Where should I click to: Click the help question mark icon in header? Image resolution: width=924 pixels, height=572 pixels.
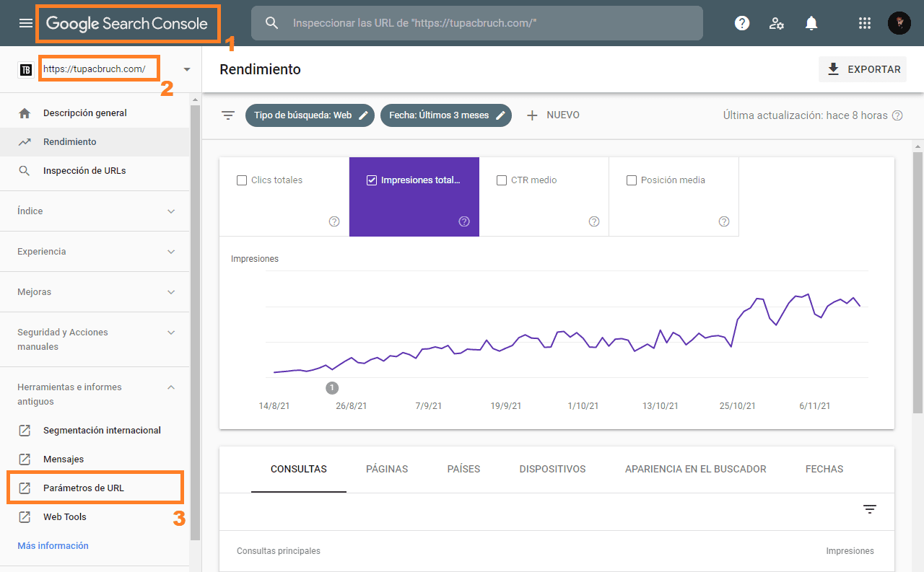pyautogui.click(x=741, y=23)
